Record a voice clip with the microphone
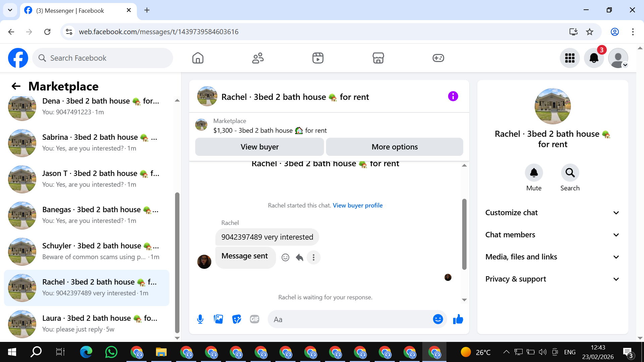Image resolution: width=644 pixels, height=362 pixels. 200,319
